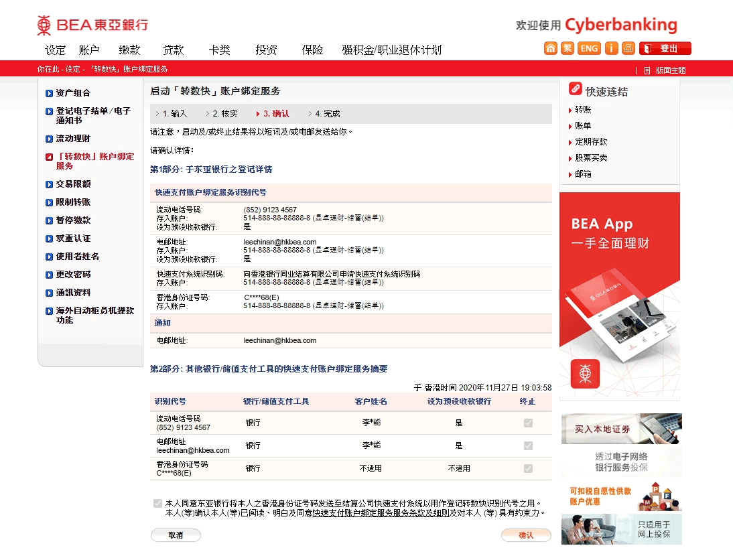
Task: Open 投资 top menu
Action: click(x=266, y=50)
